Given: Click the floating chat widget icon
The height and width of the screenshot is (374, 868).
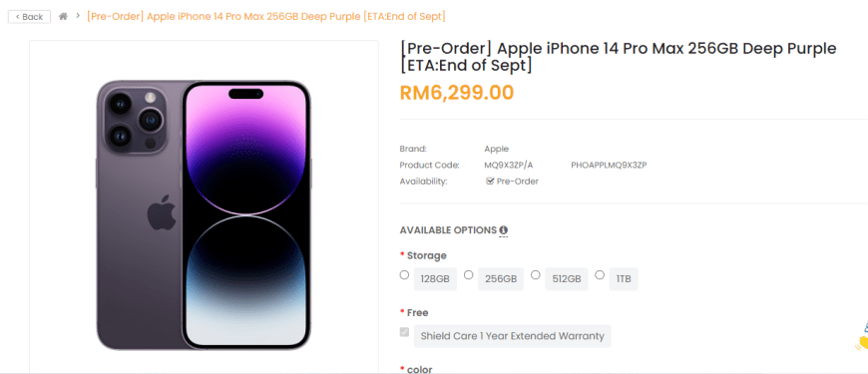Looking at the screenshot, I should click(862, 337).
